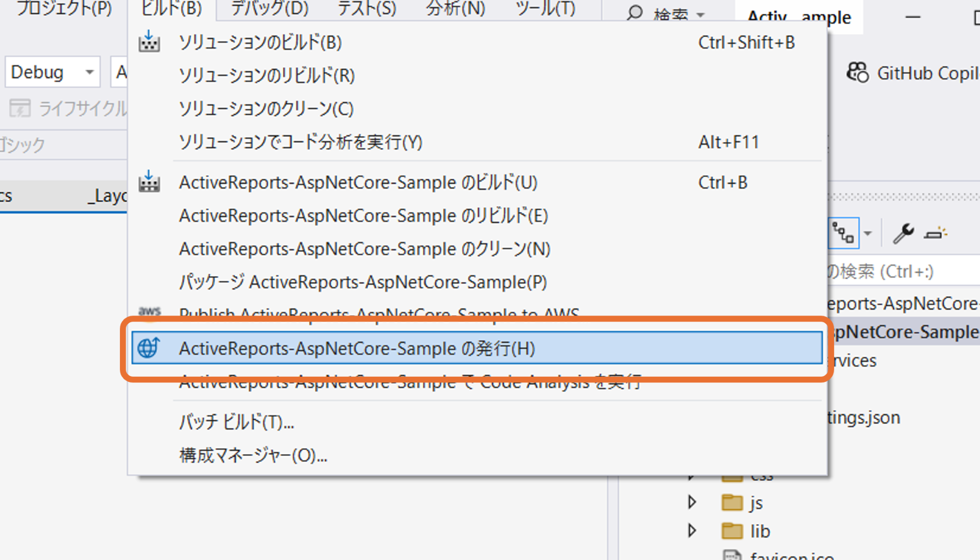Choose ActiveReports-AspNetCore-Sample のクリーン(N)
This screenshot has height=560, width=980.
(x=477, y=249)
